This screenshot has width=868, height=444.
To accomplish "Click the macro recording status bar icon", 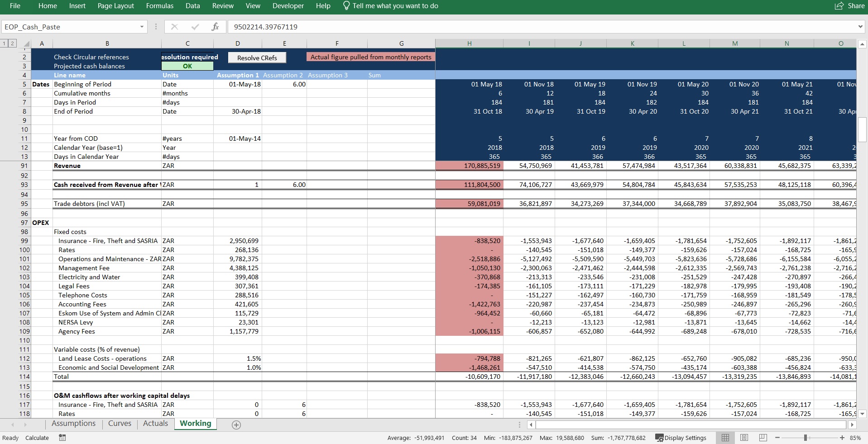I will pyautogui.click(x=62, y=438).
